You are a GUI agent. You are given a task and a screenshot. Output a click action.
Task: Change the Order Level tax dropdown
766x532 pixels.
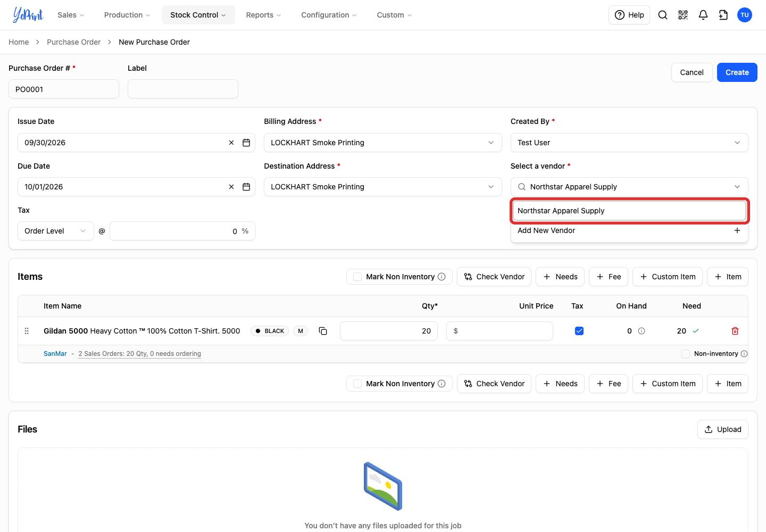(56, 231)
